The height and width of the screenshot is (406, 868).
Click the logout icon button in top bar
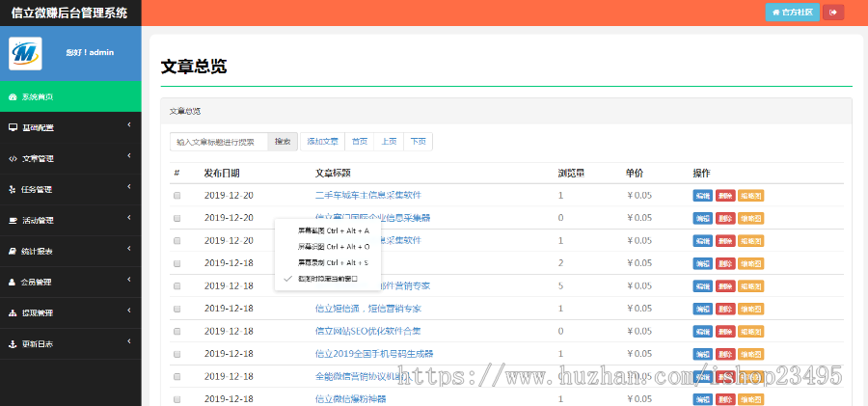coord(833,13)
